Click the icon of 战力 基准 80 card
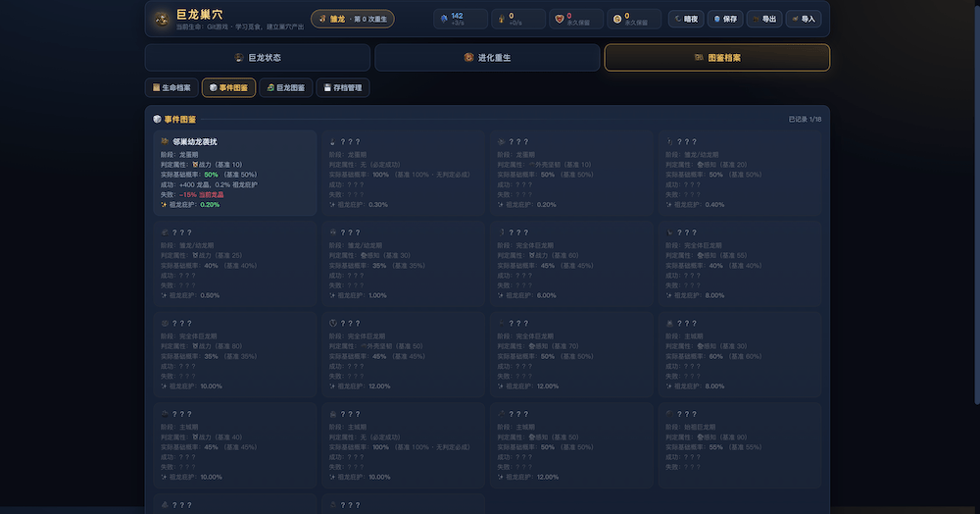 (x=165, y=324)
